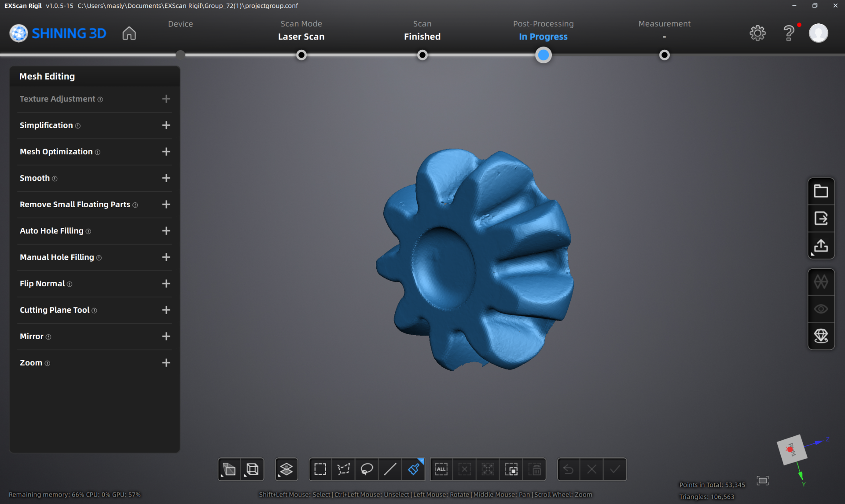Choose the lasso selection tool

(x=367, y=469)
